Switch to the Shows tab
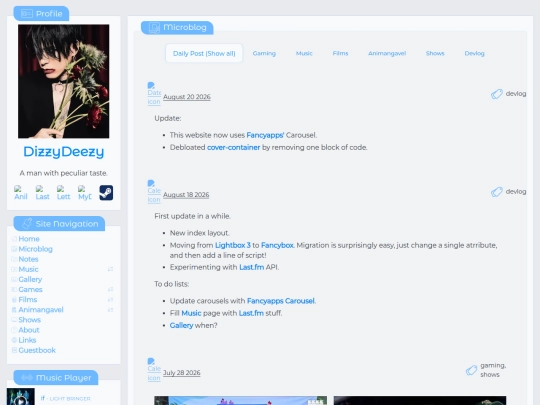Viewport: 540px width, 405px height. coord(435,53)
